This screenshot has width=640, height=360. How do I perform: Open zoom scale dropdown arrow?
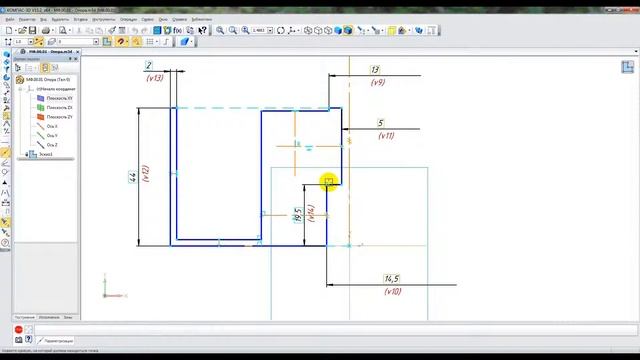pos(270,31)
